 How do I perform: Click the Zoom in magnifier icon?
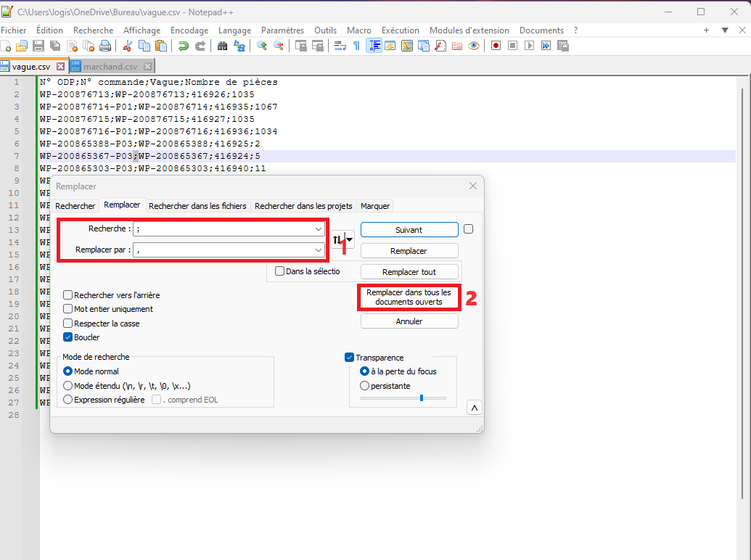coord(262,46)
